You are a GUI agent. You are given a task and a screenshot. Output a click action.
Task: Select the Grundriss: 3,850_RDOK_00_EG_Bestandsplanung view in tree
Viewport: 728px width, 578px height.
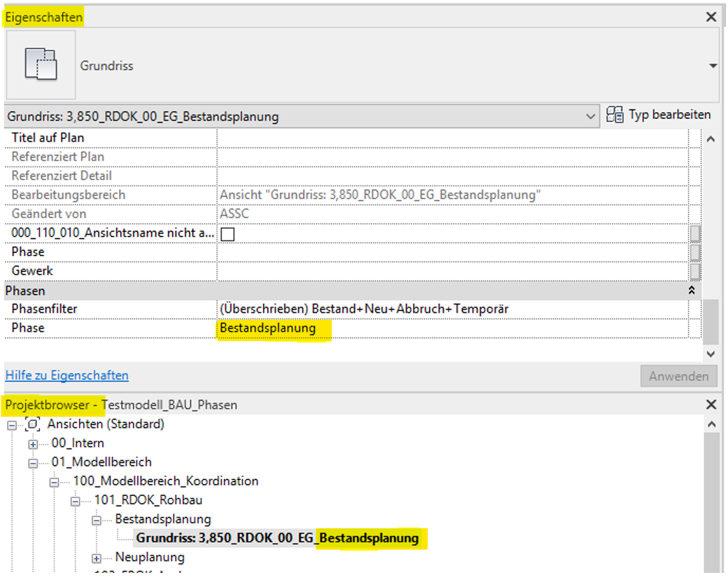pos(277,539)
